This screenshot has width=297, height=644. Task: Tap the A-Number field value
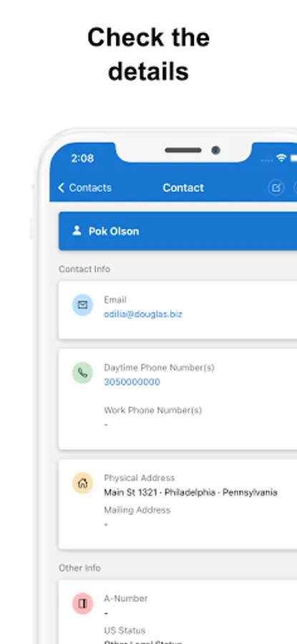click(x=106, y=613)
